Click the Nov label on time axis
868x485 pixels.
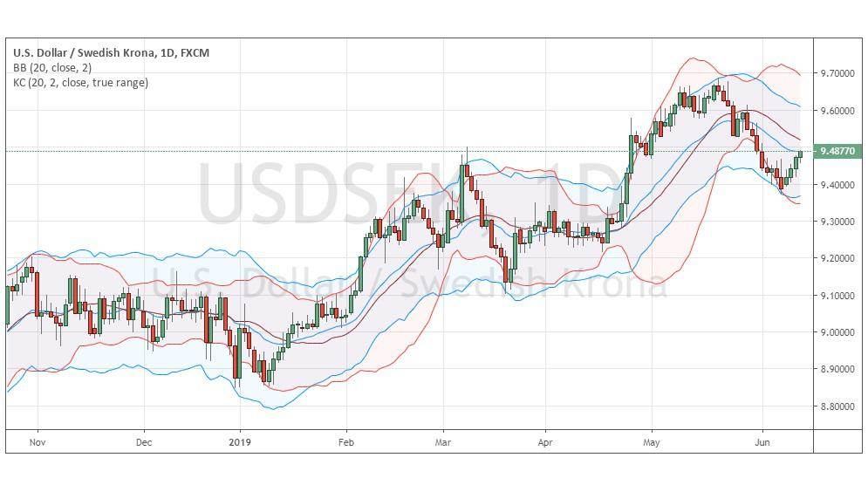point(37,442)
